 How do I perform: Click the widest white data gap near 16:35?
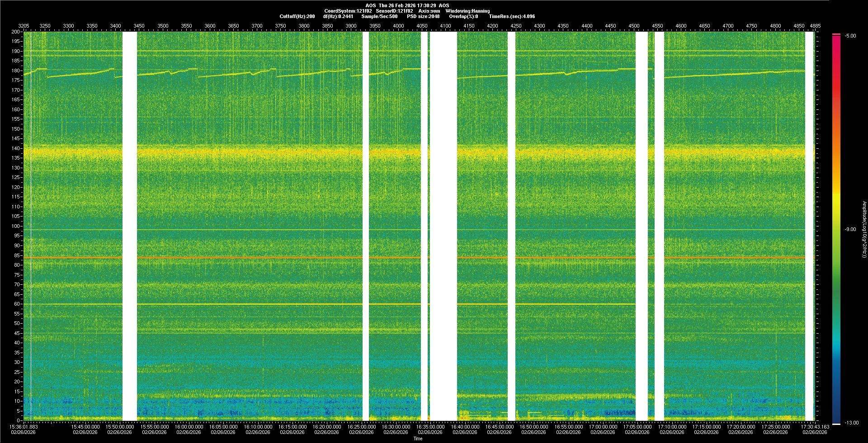click(x=443, y=226)
